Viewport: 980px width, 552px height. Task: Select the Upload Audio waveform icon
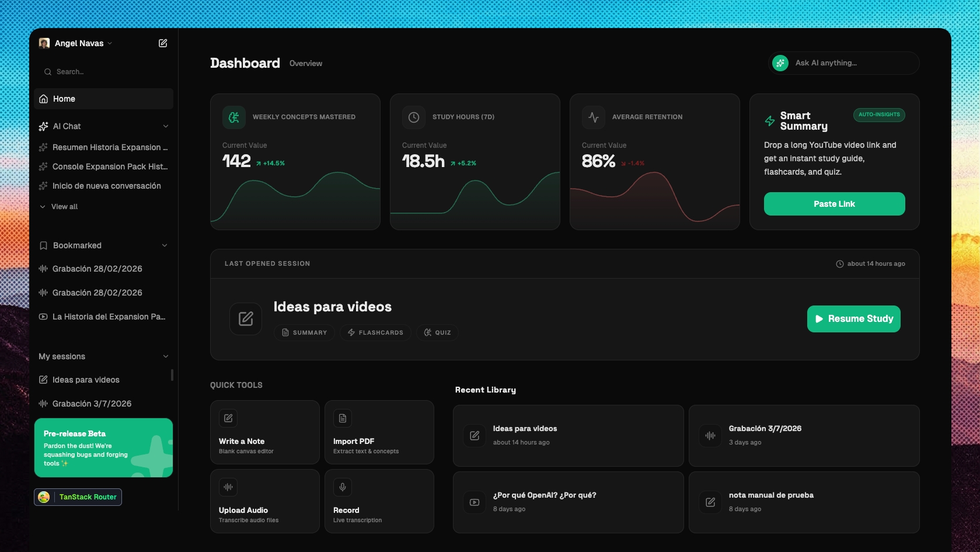tap(228, 487)
